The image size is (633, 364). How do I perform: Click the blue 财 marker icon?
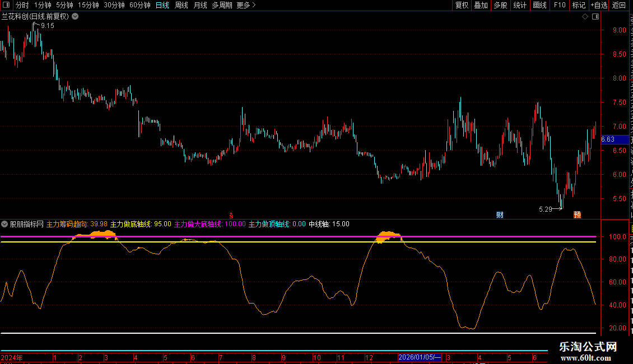tap(500, 214)
